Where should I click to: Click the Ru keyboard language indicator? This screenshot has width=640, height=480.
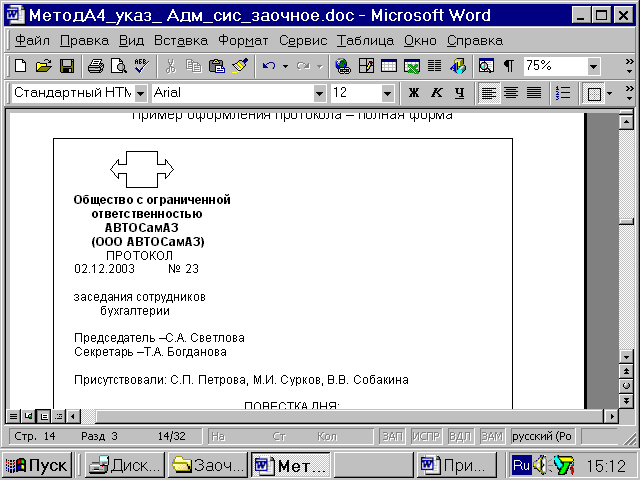[x=521, y=465]
